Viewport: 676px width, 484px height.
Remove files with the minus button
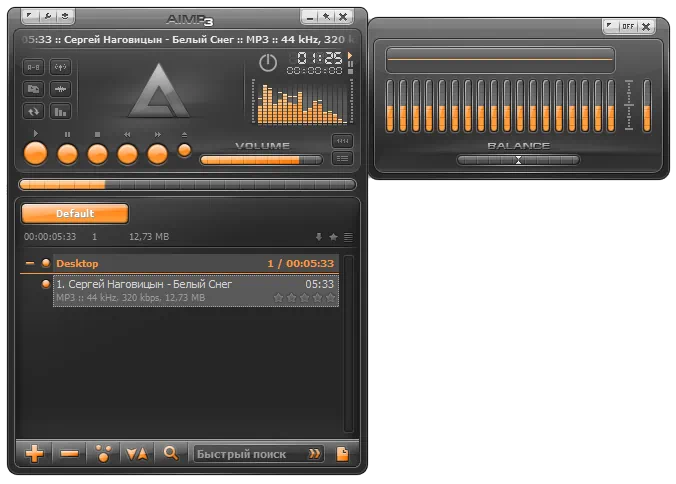coord(69,453)
